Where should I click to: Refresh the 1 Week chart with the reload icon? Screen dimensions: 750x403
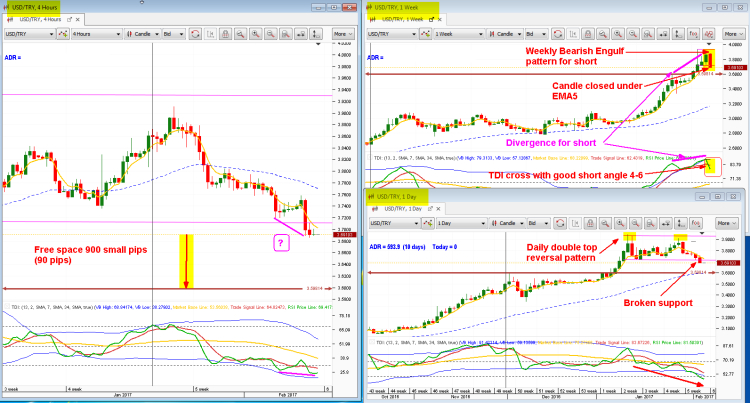558,34
